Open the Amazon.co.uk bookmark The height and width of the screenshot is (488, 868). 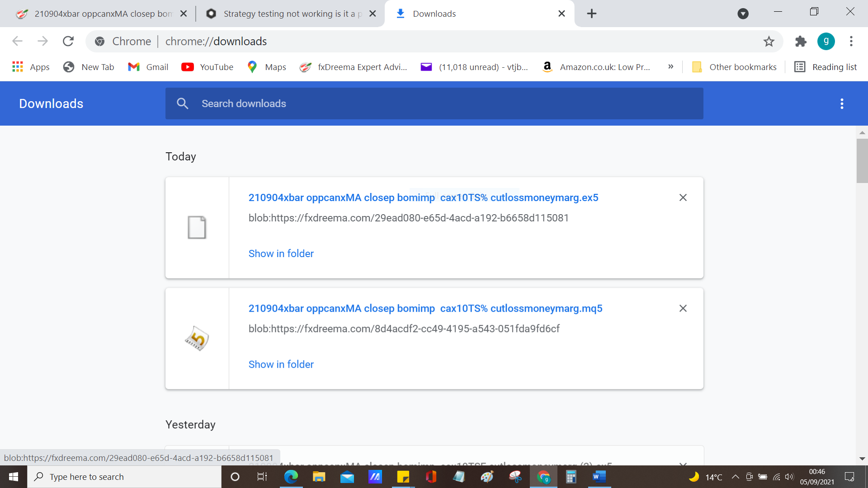tap(596, 67)
